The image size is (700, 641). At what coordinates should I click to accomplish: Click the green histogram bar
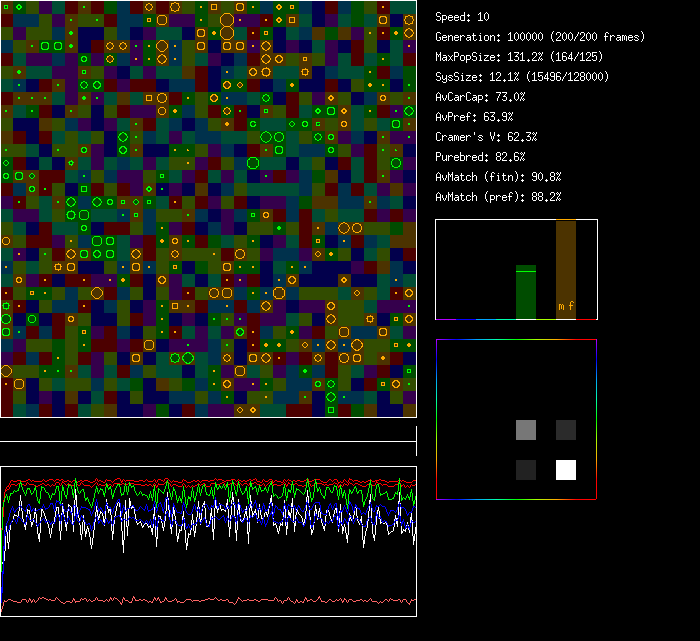click(x=526, y=295)
